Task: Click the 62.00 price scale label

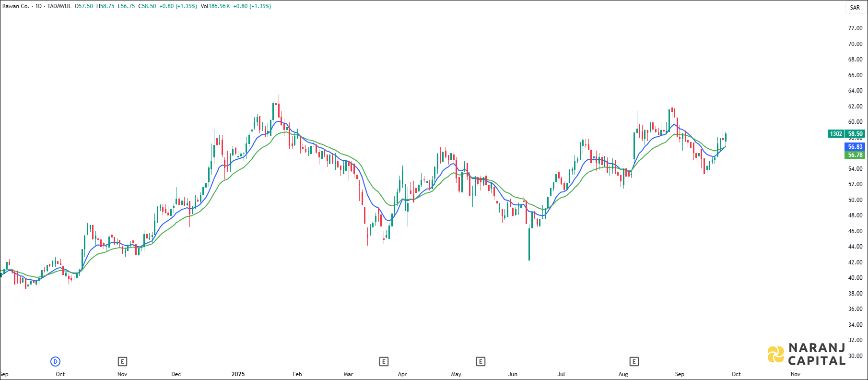Action: pyautogui.click(x=855, y=106)
